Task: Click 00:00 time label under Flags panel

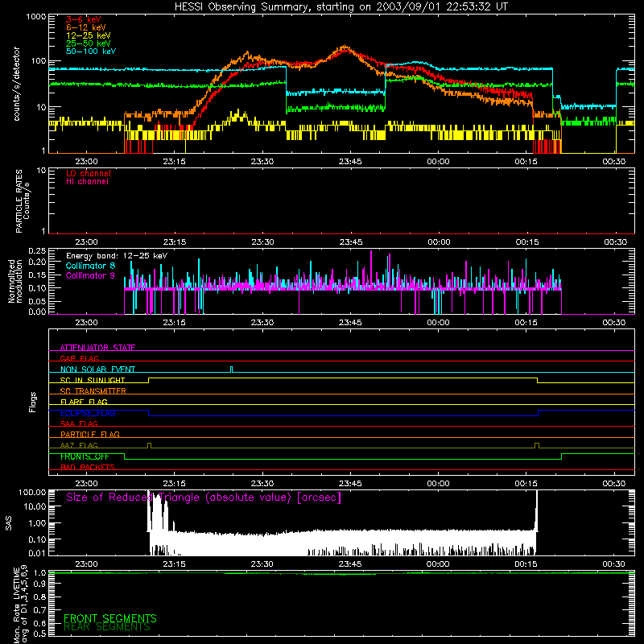Action: (x=438, y=484)
